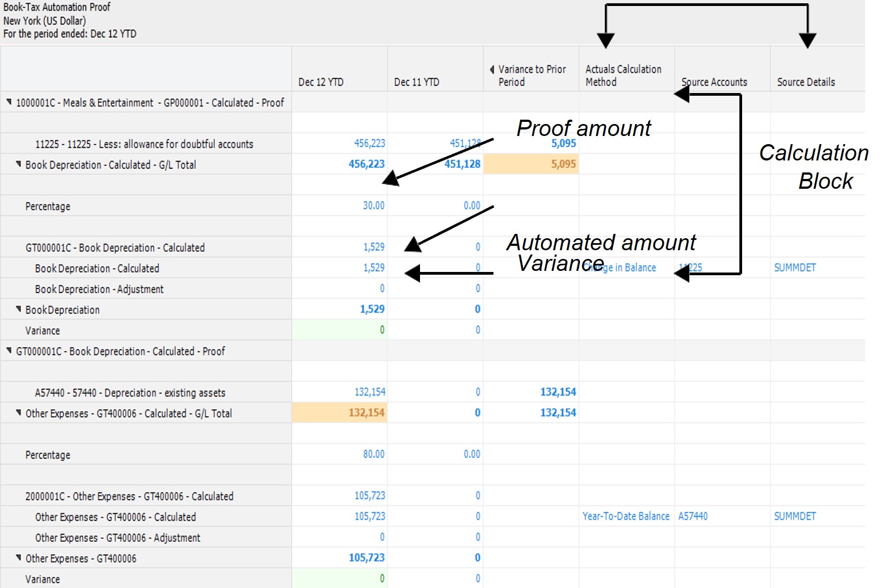
Task: Click the Source Details column header
Action: coord(805,82)
